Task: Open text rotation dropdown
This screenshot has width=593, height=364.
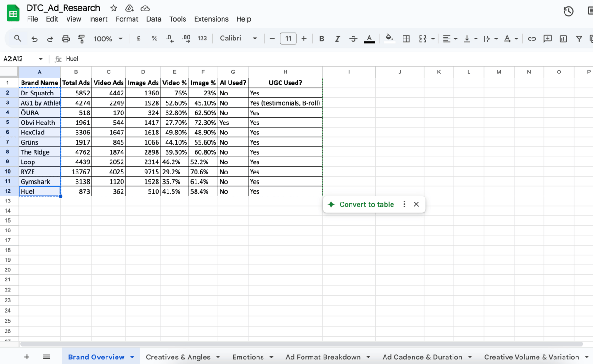Action: coord(511,39)
